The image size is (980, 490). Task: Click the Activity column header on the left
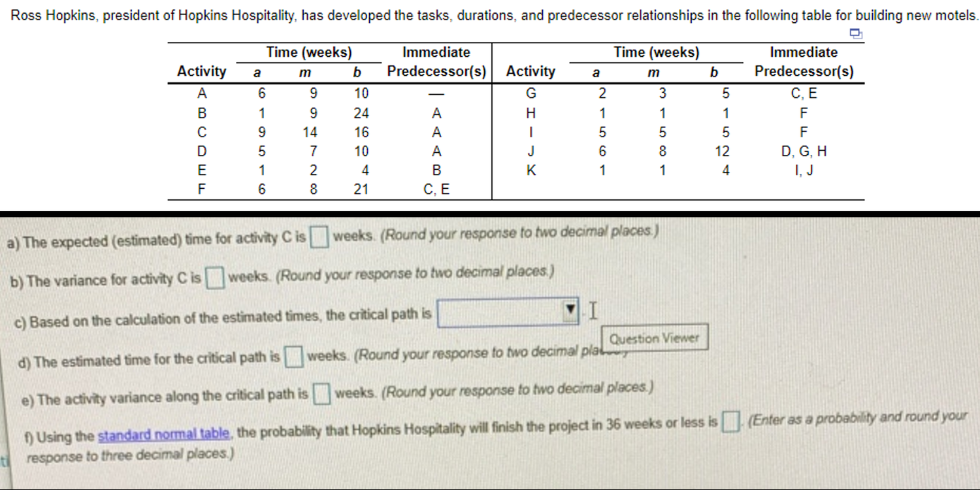click(x=201, y=71)
